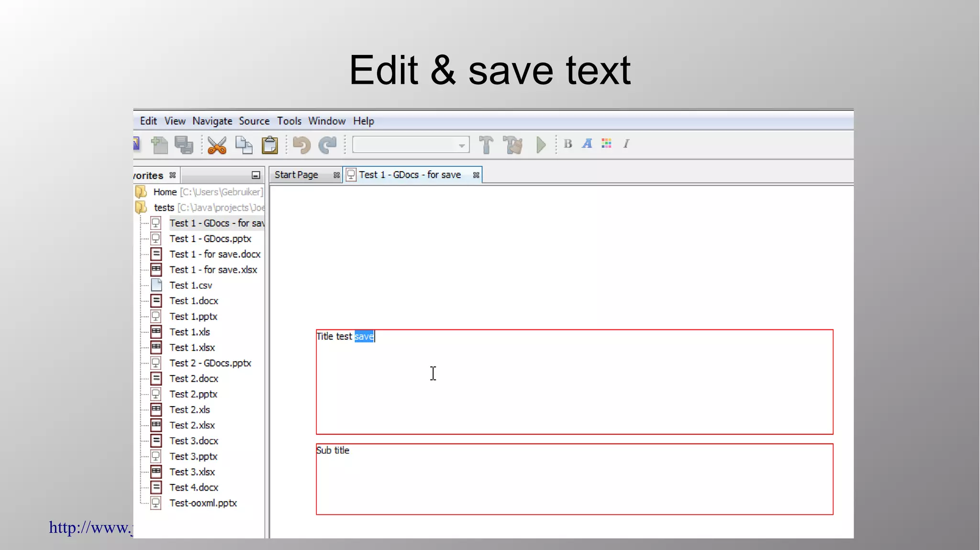Click the Cut scissors icon

[217, 145]
